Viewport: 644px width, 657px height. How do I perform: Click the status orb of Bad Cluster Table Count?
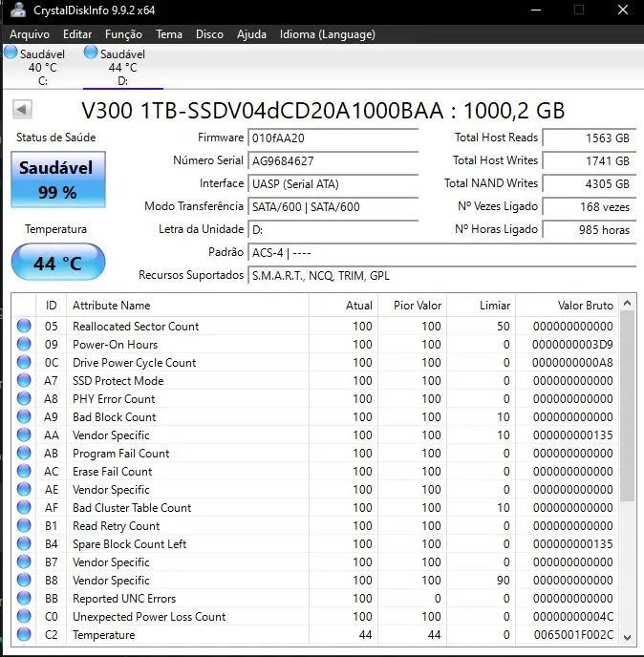point(24,507)
